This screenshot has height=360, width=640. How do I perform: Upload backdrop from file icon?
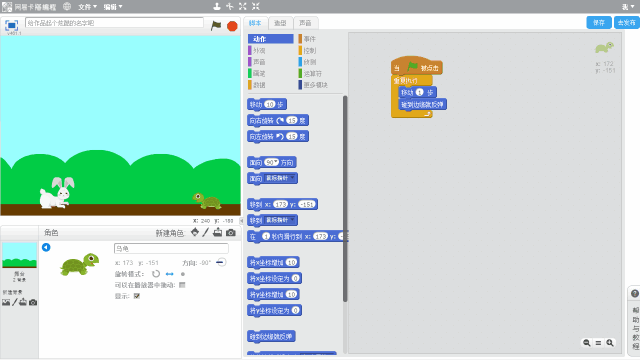tap(23, 302)
